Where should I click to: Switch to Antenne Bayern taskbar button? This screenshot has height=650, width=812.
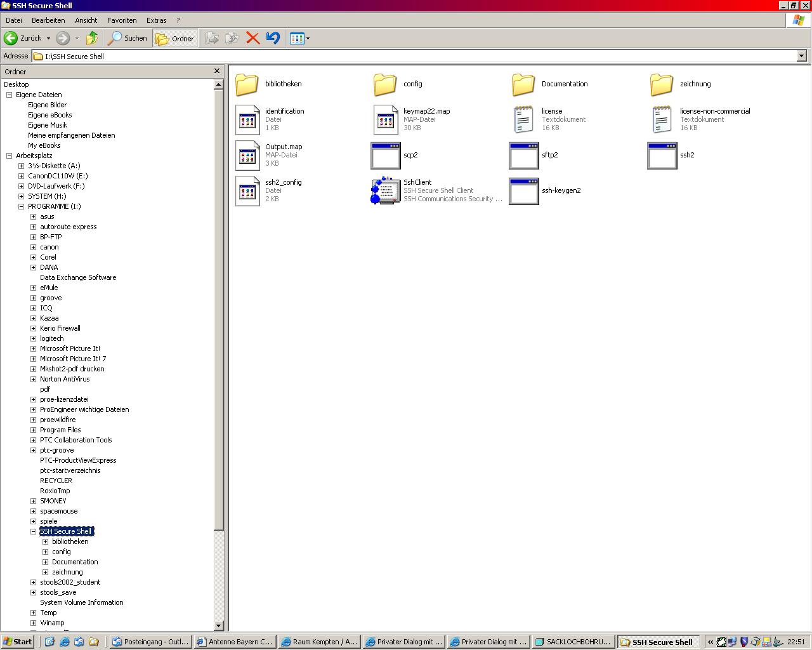(x=235, y=642)
